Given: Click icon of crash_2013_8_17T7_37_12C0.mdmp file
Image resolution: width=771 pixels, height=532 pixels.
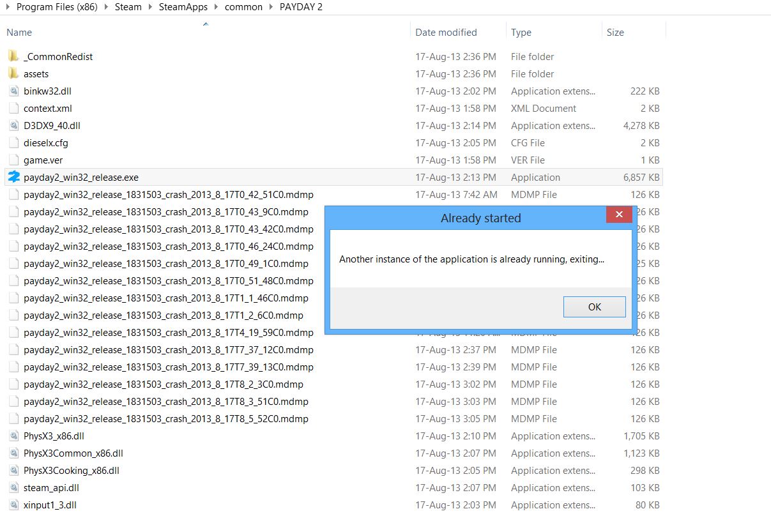Looking at the screenshot, I should click(x=13, y=349).
